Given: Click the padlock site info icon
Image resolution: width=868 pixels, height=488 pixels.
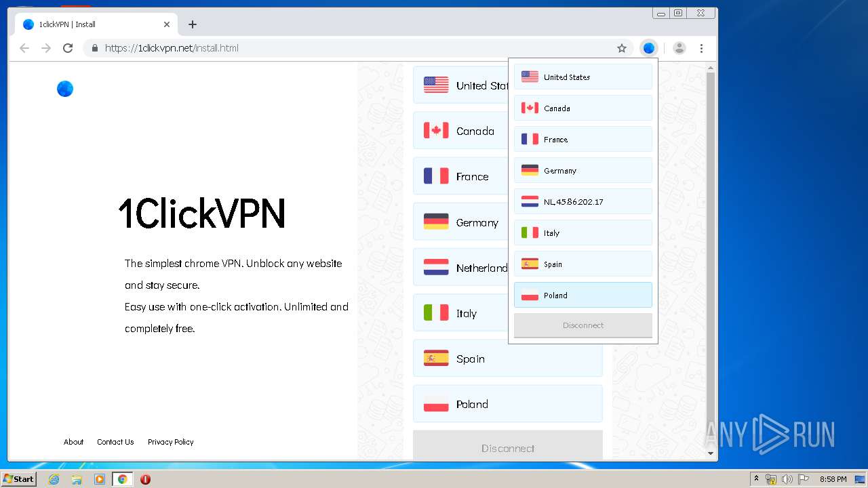Looking at the screenshot, I should pyautogui.click(x=95, y=48).
